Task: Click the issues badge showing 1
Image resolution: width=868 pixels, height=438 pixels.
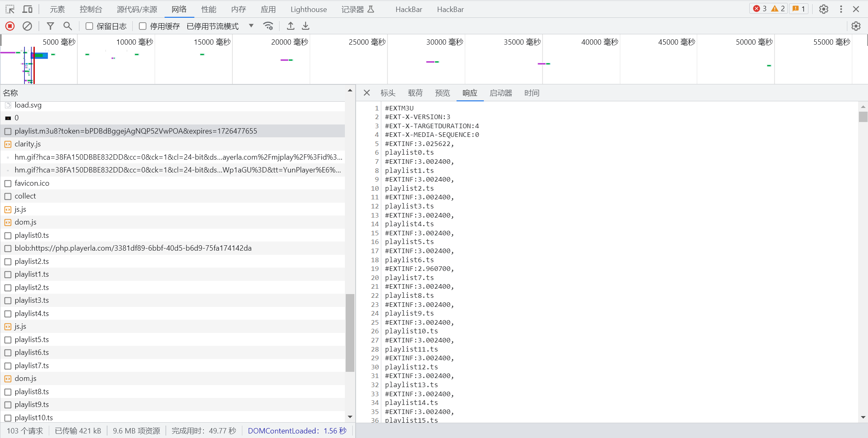Action: pos(799,9)
